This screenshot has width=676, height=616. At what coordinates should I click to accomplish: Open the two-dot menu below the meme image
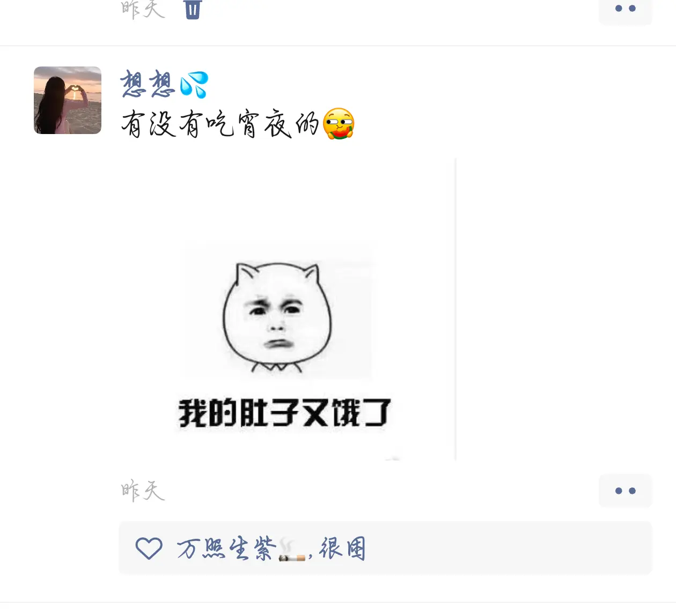[626, 491]
